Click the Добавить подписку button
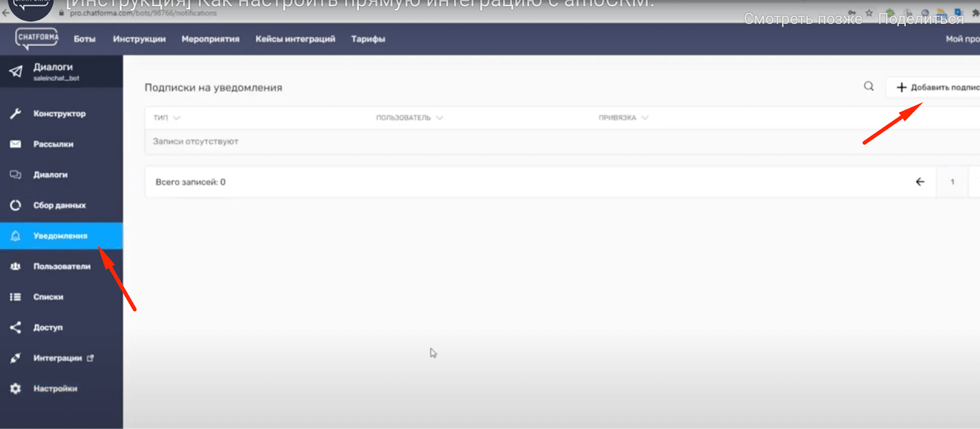Viewport: 980px width, 429px height. (x=933, y=88)
